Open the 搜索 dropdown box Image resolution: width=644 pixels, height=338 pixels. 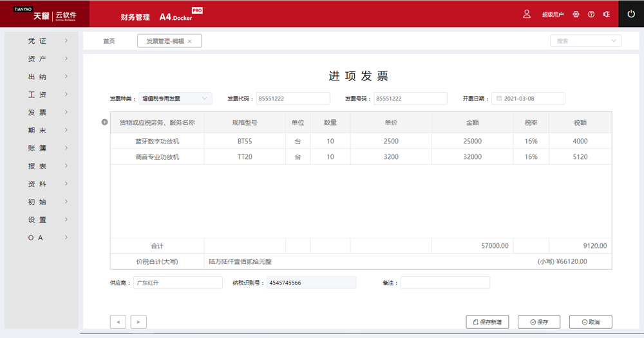pos(585,41)
